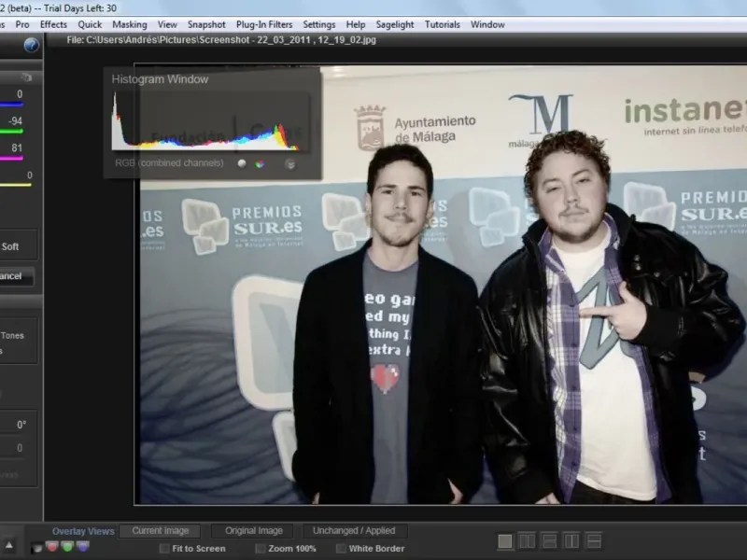
Task: Enable Fit to Screen checkbox
Action: pos(164,549)
